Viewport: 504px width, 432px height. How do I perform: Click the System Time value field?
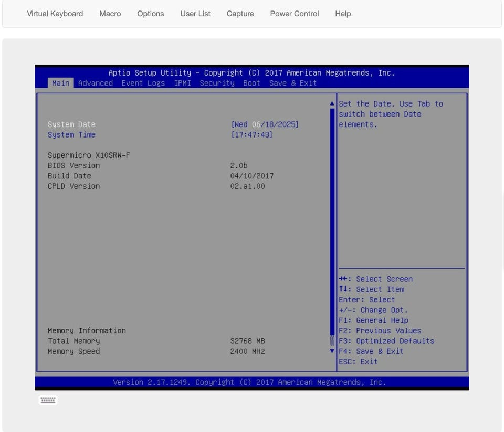coord(251,135)
